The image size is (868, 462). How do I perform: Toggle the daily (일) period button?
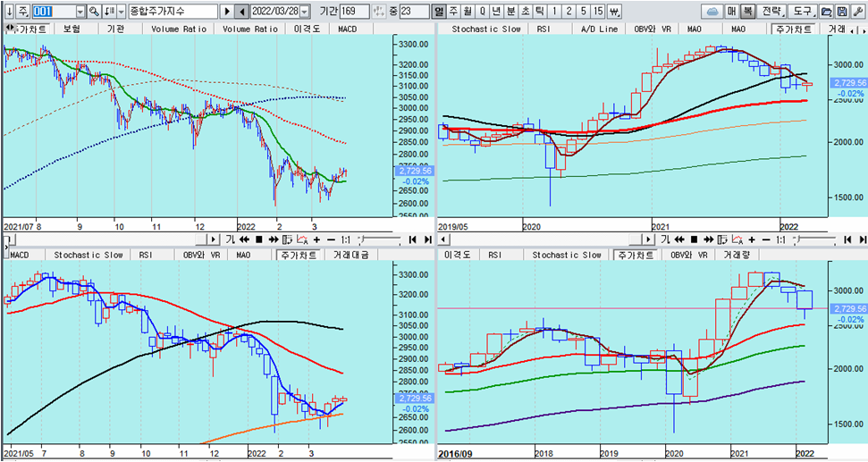click(x=438, y=12)
